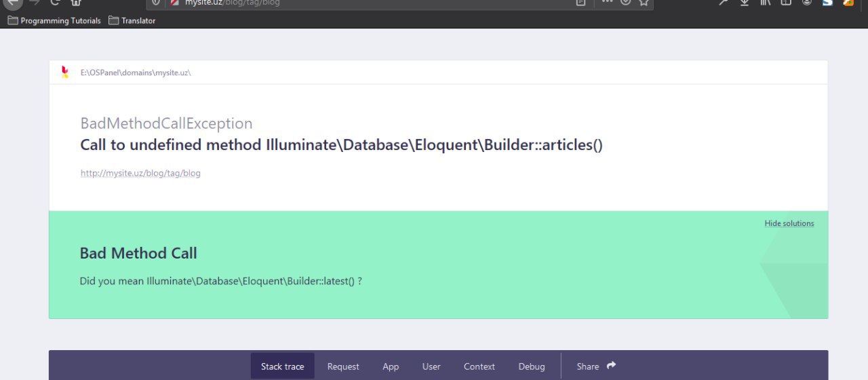868x380 pixels.
Task: Save page to Pocket
Action: pos(625,2)
